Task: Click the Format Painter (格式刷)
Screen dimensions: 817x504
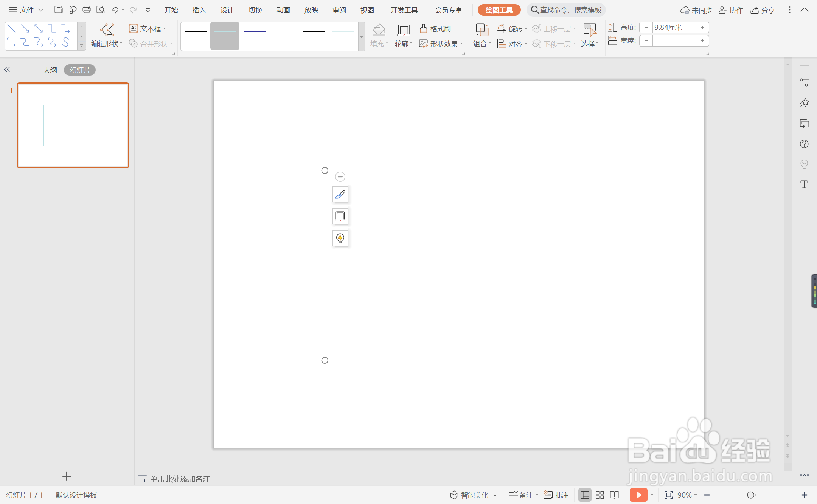Action: 436,29
